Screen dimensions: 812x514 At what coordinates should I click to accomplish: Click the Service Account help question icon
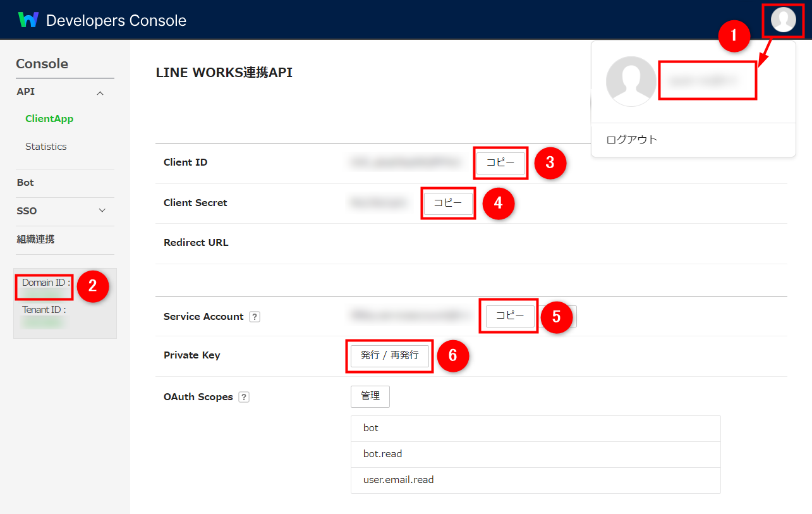coord(255,317)
